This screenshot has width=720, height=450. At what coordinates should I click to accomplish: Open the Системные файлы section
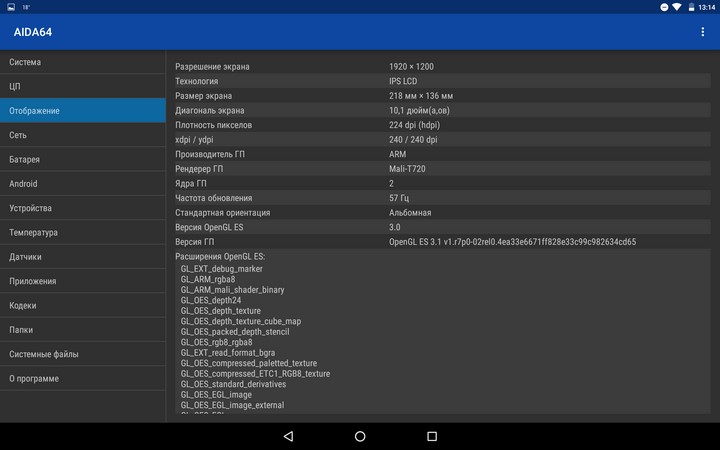[x=83, y=354]
